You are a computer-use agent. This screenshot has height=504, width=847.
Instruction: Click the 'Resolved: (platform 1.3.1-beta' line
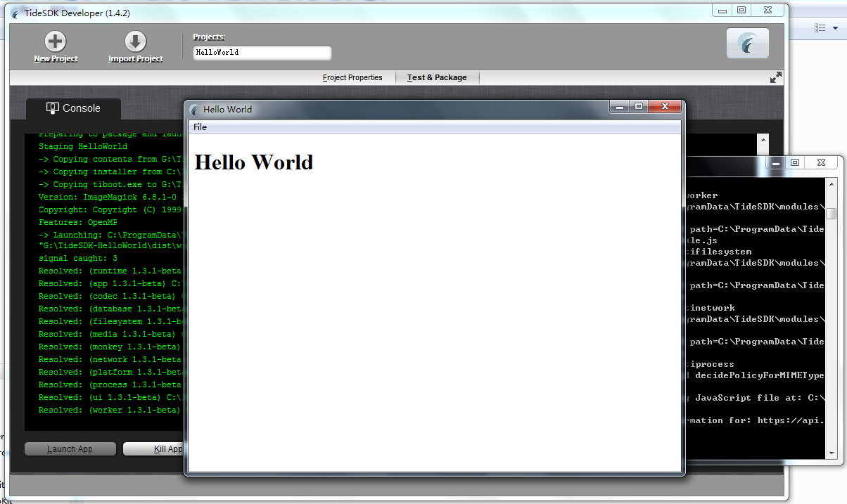tap(110, 373)
